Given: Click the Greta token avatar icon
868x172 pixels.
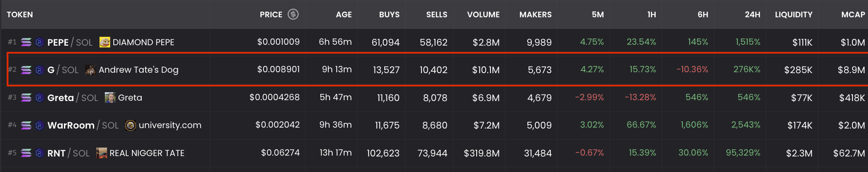Looking at the screenshot, I should tap(110, 98).
